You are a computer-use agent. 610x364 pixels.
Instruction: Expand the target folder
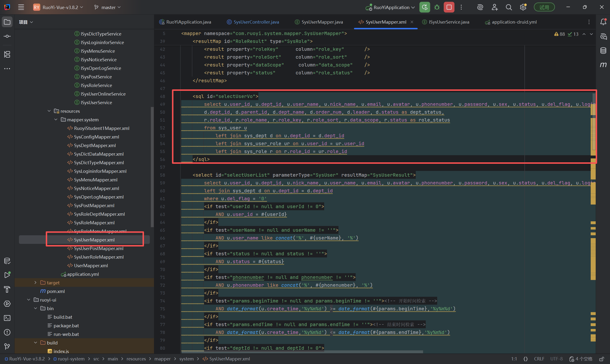(35, 282)
